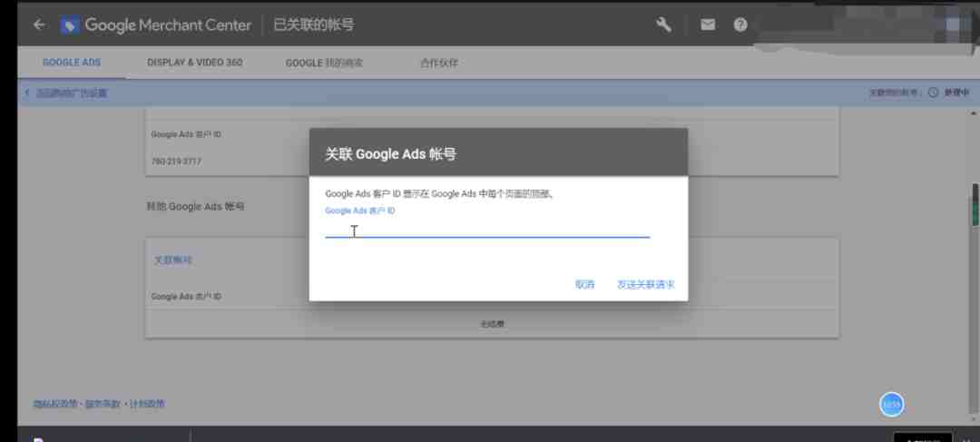Open the wrench tools menu

[663, 25]
